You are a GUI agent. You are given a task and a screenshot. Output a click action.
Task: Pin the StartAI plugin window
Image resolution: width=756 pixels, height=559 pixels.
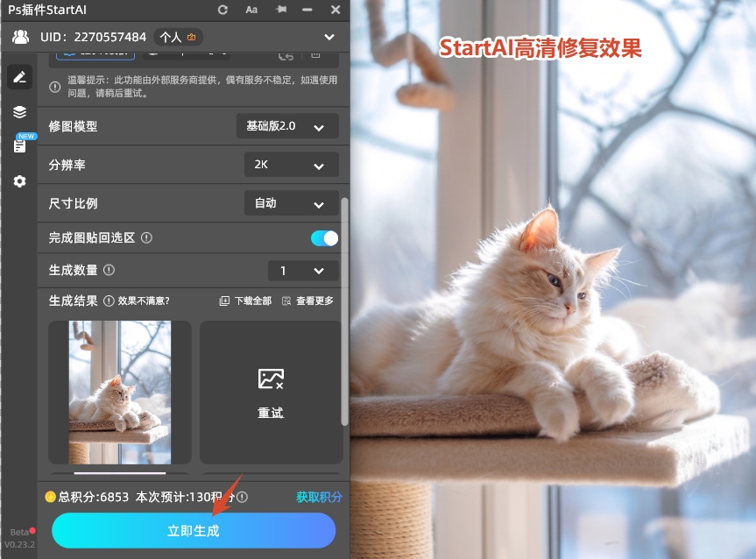[279, 10]
